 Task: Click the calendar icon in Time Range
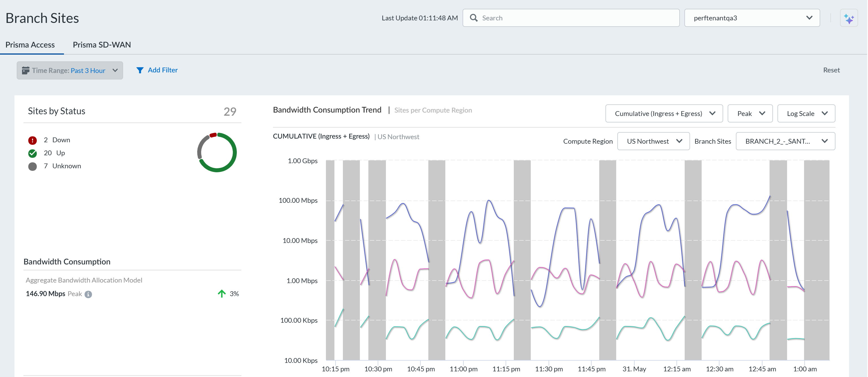pyautogui.click(x=26, y=70)
